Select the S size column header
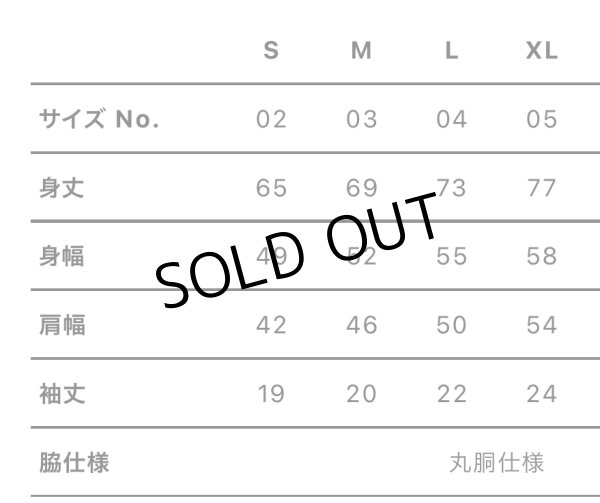This screenshot has height=503, width=600. click(271, 50)
